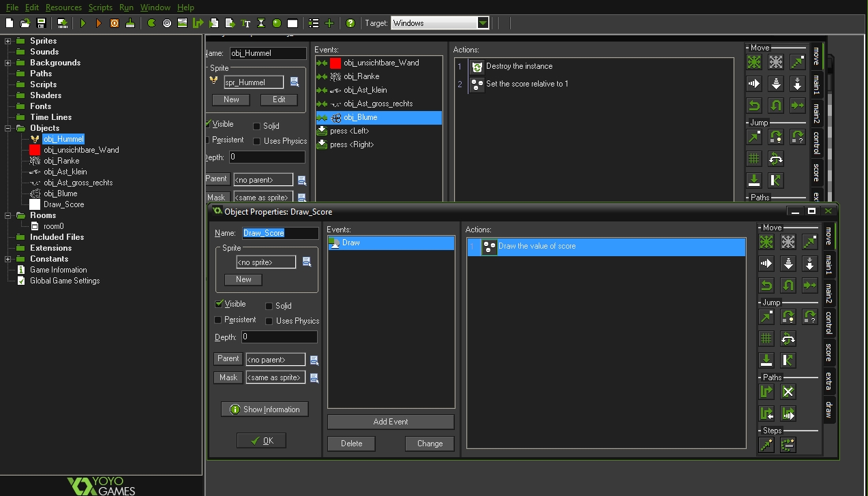Image resolution: width=868 pixels, height=496 pixels.
Task: Toggle Persistent checkbox in Draw_Score properties
Action: (x=219, y=320)
